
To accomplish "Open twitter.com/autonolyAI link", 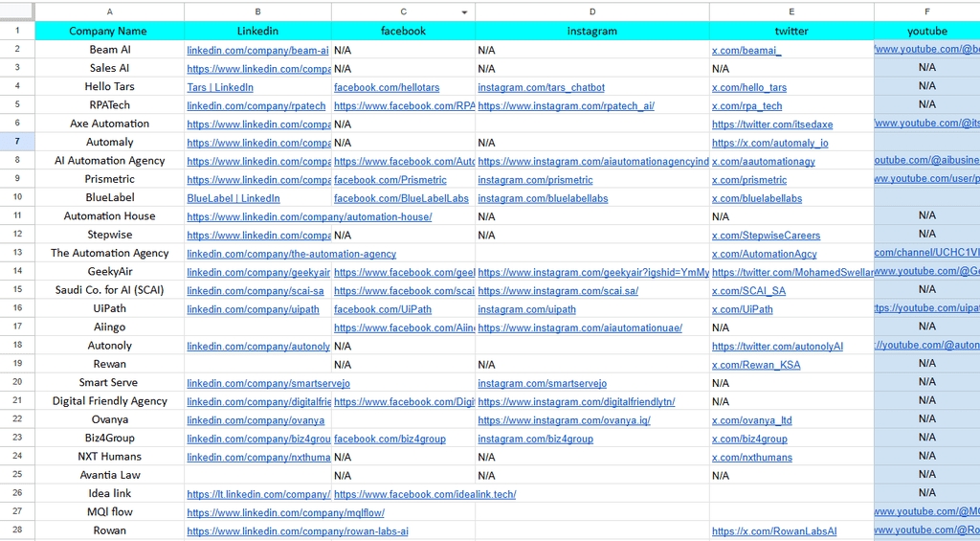I will 777,347.
